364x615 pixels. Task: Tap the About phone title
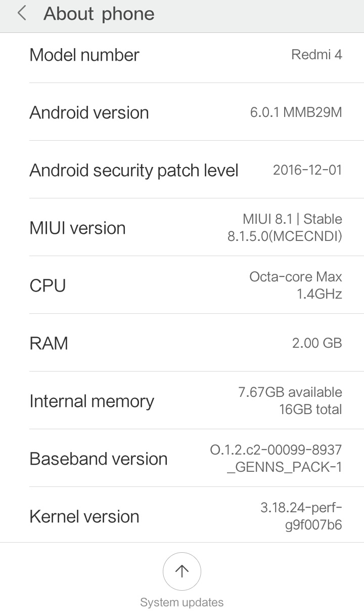(99, 14)
